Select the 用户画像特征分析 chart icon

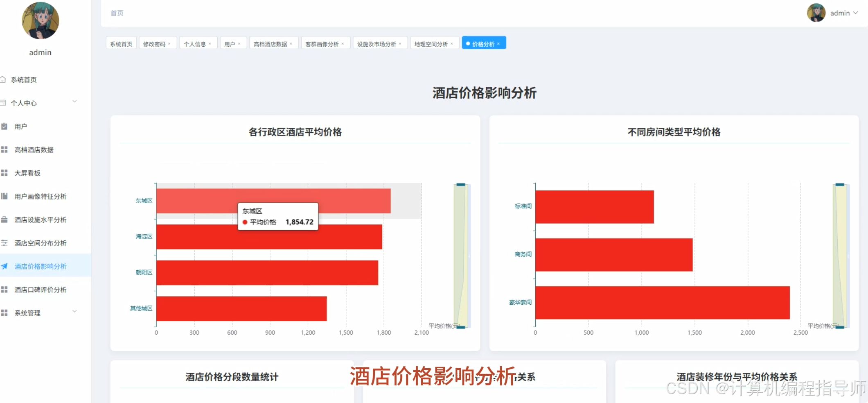point(5,196)
